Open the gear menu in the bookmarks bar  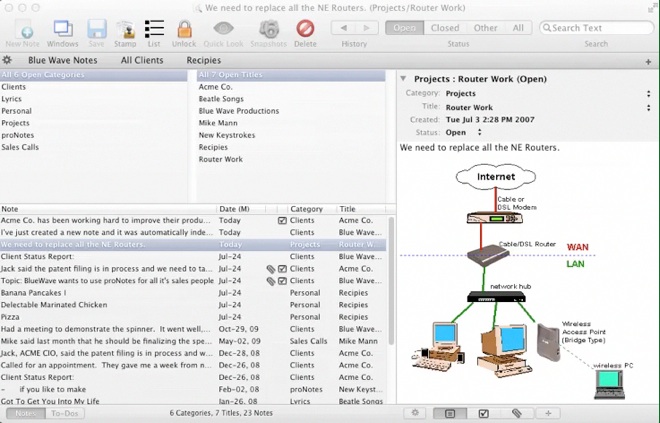click(x=7, y=60)
